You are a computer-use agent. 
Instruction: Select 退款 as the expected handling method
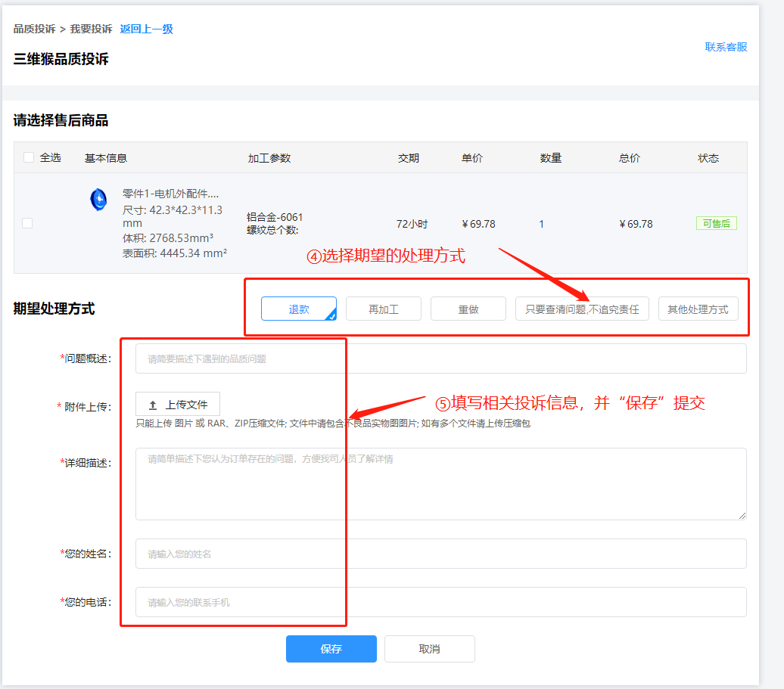298,309
